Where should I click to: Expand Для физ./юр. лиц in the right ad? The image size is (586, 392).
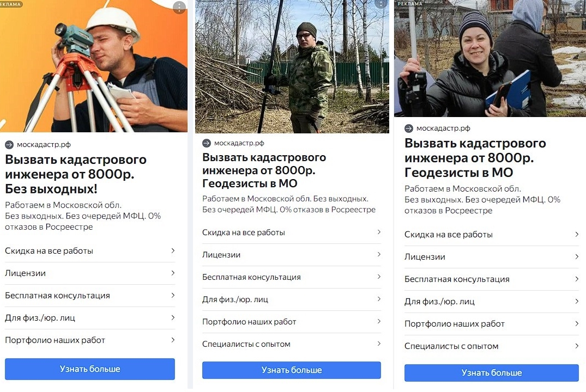(492, 302)
